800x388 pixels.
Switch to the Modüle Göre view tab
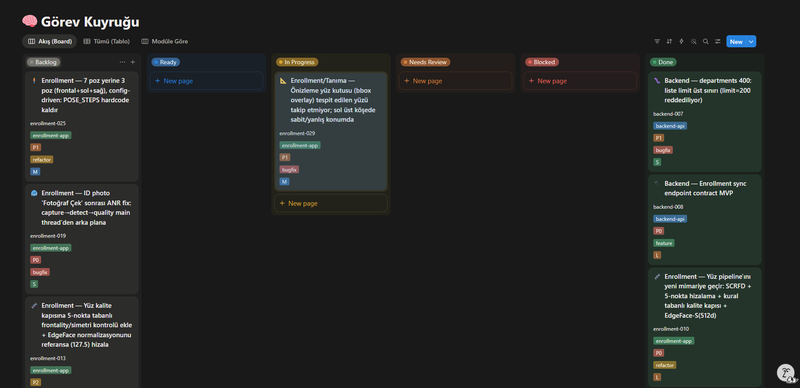(x=164, y=41)
